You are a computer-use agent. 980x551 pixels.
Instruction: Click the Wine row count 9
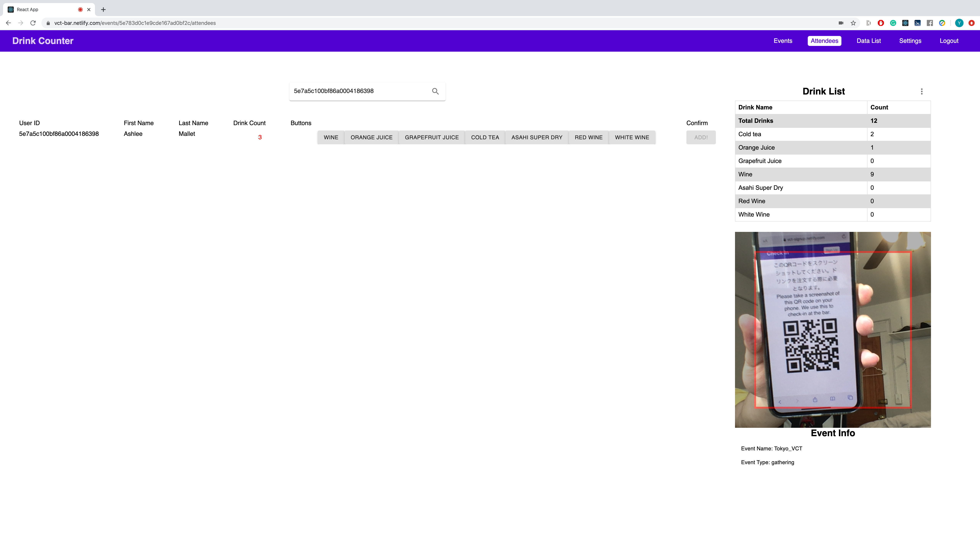(872, 174)
